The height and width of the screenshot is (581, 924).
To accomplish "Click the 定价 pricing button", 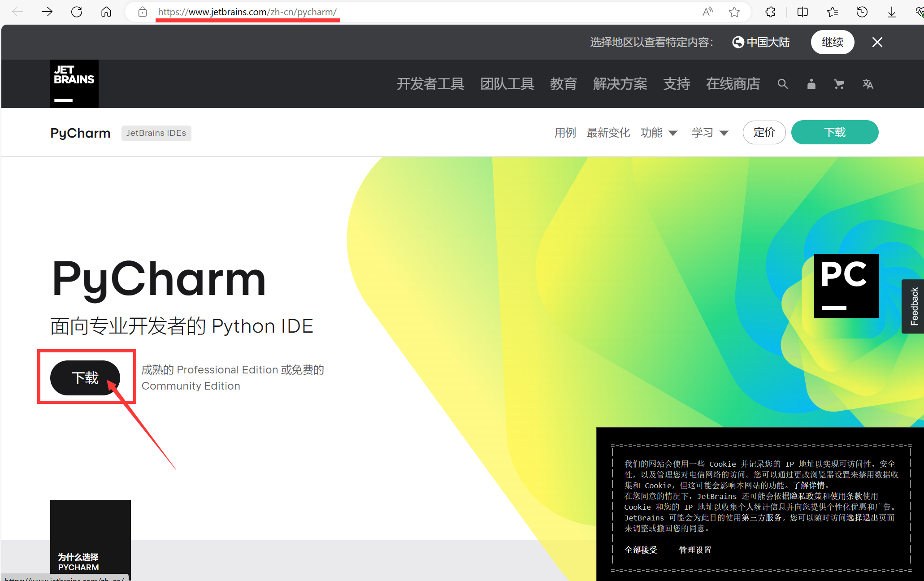I will pos(764,132).
